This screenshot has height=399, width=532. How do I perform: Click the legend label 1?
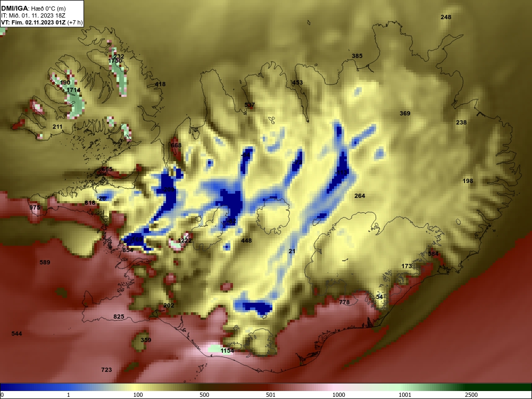pos(69,395)
